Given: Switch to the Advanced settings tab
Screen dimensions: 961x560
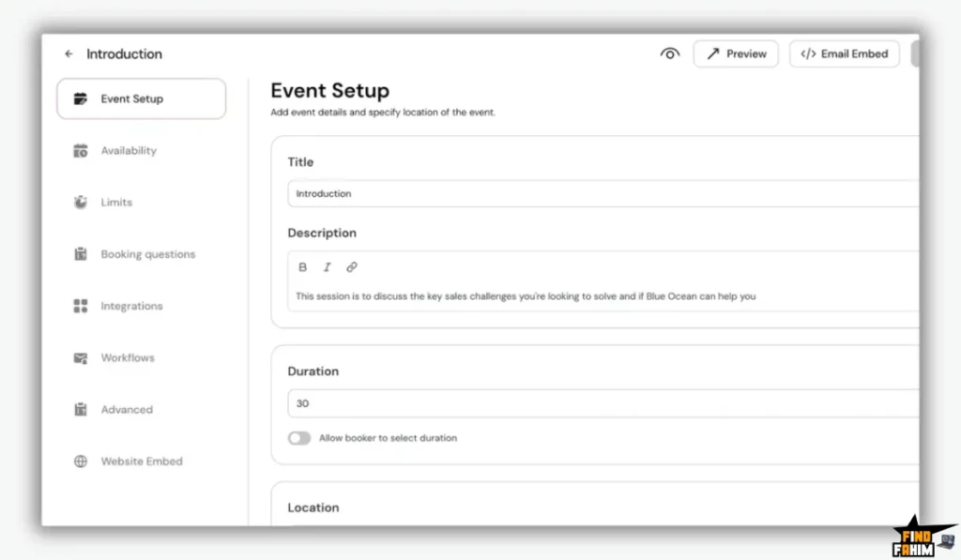Looking at the screenshot, I should tap(126, 410).
